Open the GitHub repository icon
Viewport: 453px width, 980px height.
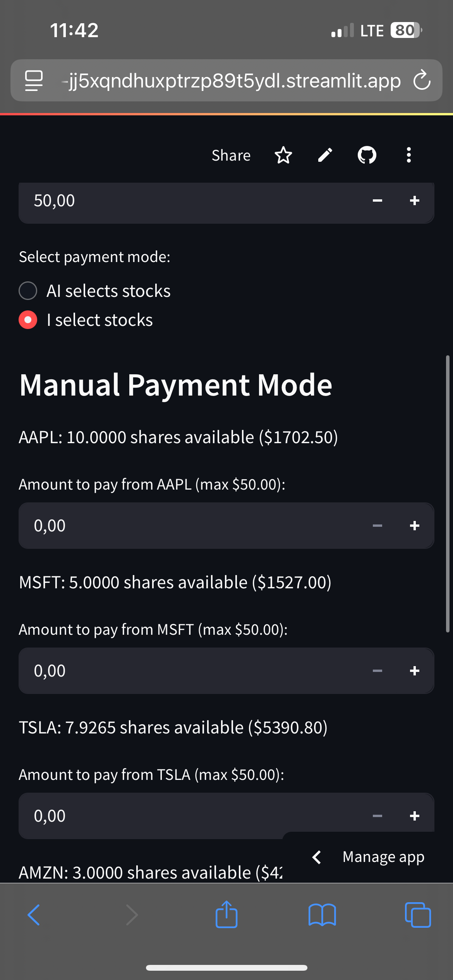click(367, 155)
